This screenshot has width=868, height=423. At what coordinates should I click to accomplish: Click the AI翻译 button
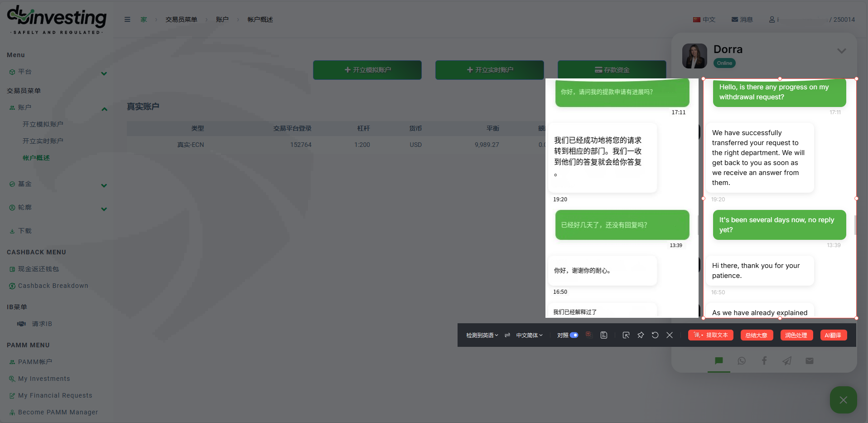tap(833, 335)
